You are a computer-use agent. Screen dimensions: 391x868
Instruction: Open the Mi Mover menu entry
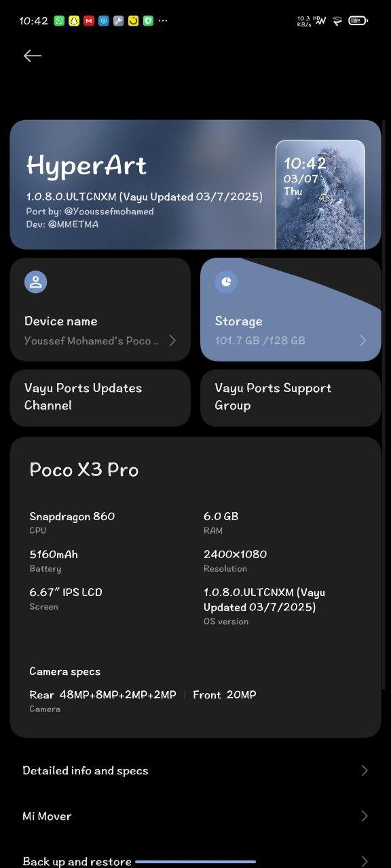(x=195, y=816)
